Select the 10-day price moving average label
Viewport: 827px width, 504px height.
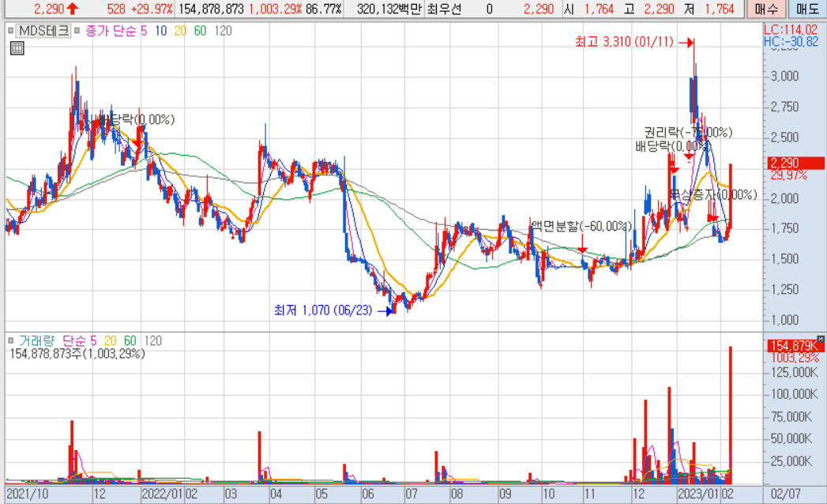pyautogui.click(x=161, y=31)
